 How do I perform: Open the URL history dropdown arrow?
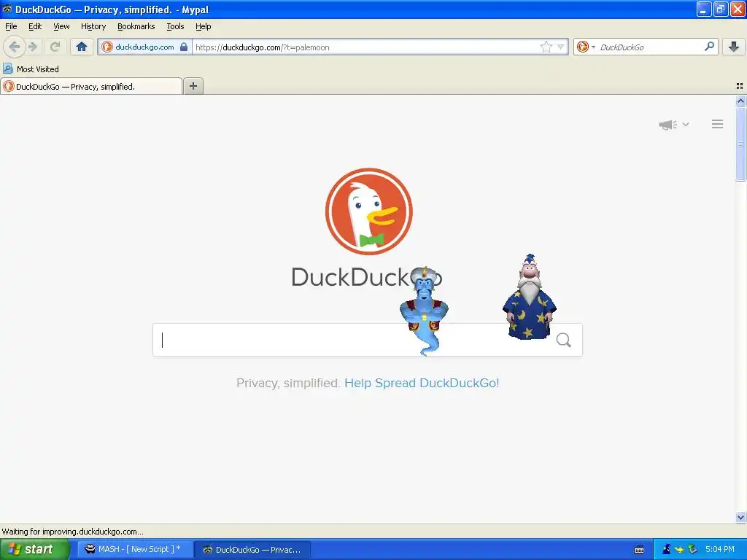561,47
